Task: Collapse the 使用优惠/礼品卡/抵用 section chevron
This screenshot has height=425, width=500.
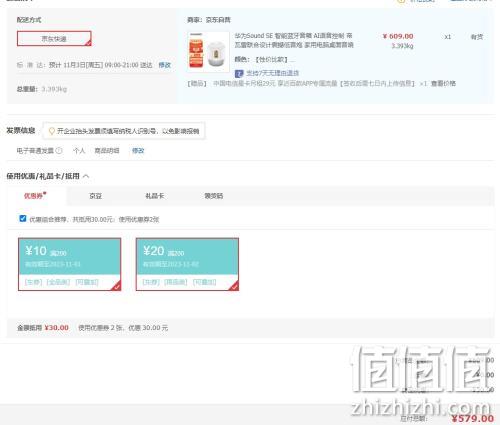Action: point(86,176)
